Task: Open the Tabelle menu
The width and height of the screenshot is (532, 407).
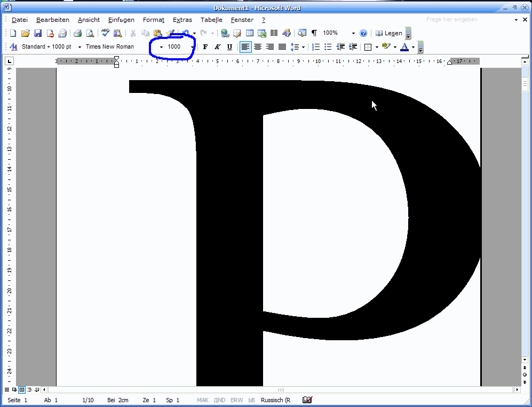Action: pyautogui.click(x=211, y=20)
